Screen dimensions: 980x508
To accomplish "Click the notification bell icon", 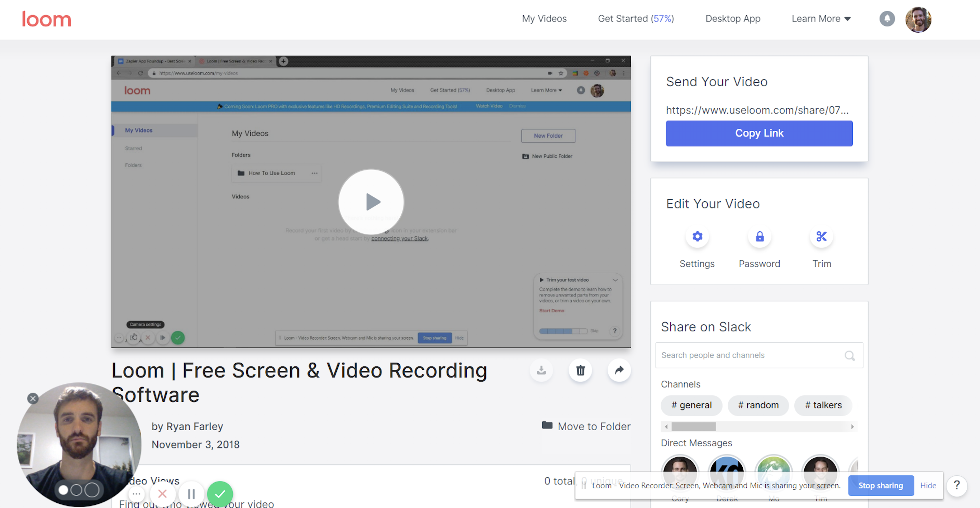I will pyautogui.click(x=887, y=18).
